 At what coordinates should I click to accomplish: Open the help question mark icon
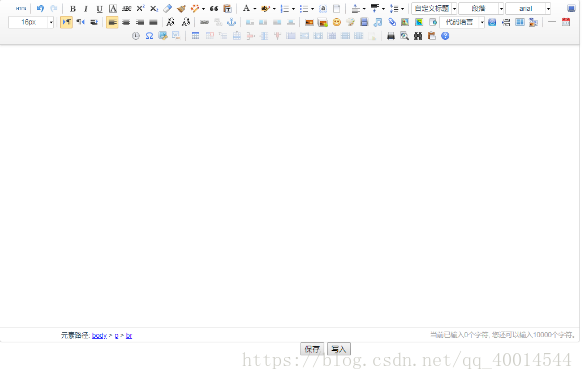pyautogui.click(x=445, y=36)
